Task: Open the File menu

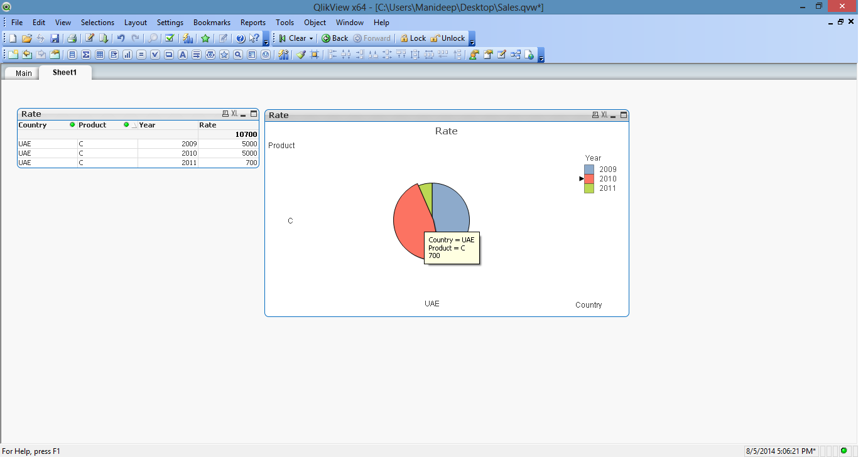Action: coord(17,22)
